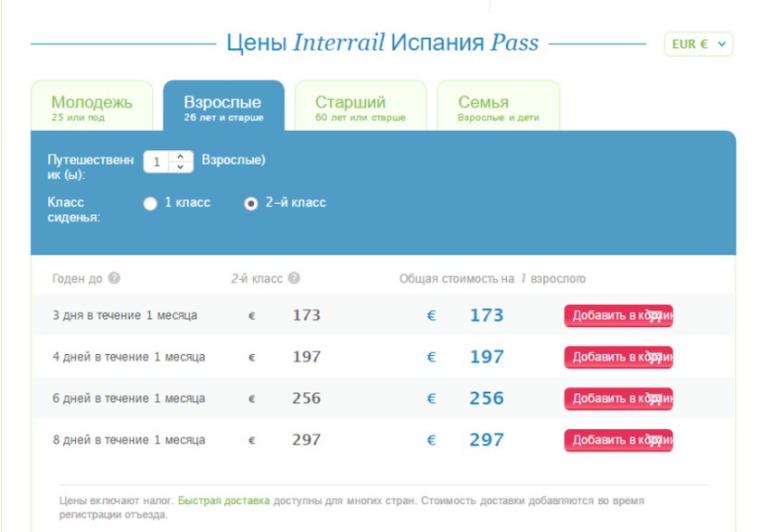Click help icon next to Годен до

pos(114,278)
